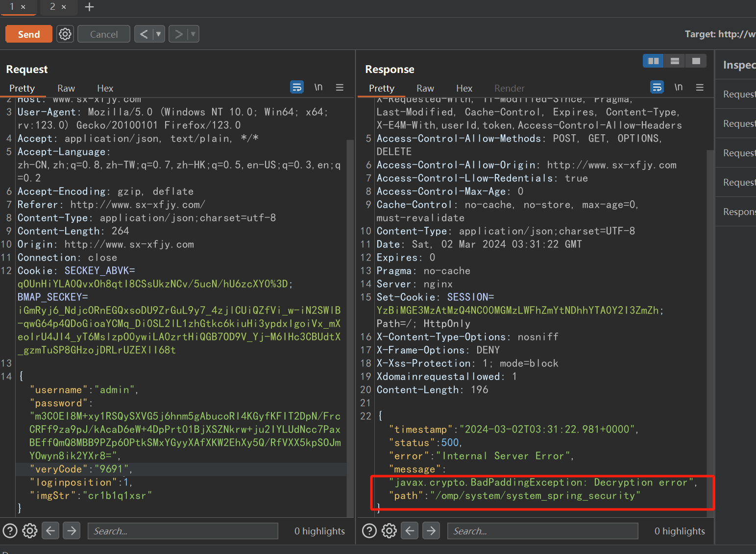Open send settings gear next to Send
The image size is (756, 554).
coord(65,34)
